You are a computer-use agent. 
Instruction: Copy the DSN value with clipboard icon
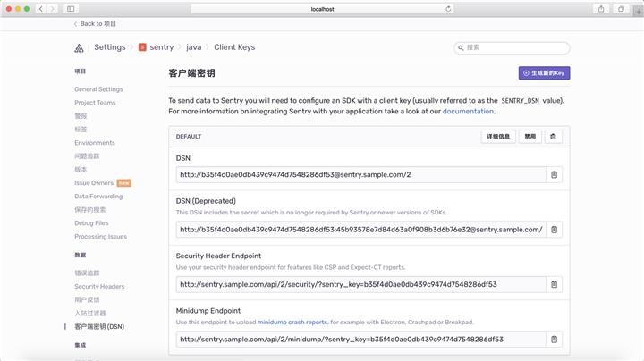click(x=554, y=175)
